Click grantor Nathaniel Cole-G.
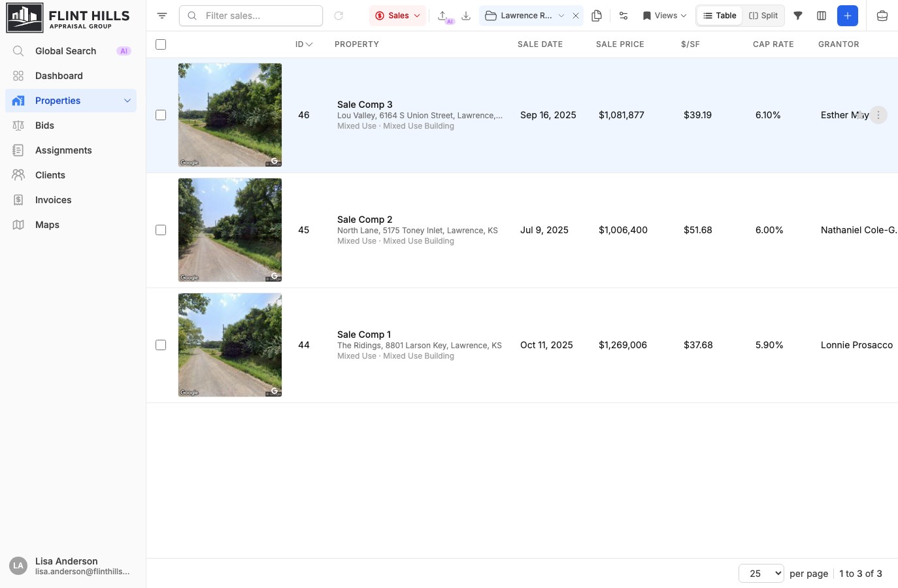898x588 pixels. (x=859, y=230)
